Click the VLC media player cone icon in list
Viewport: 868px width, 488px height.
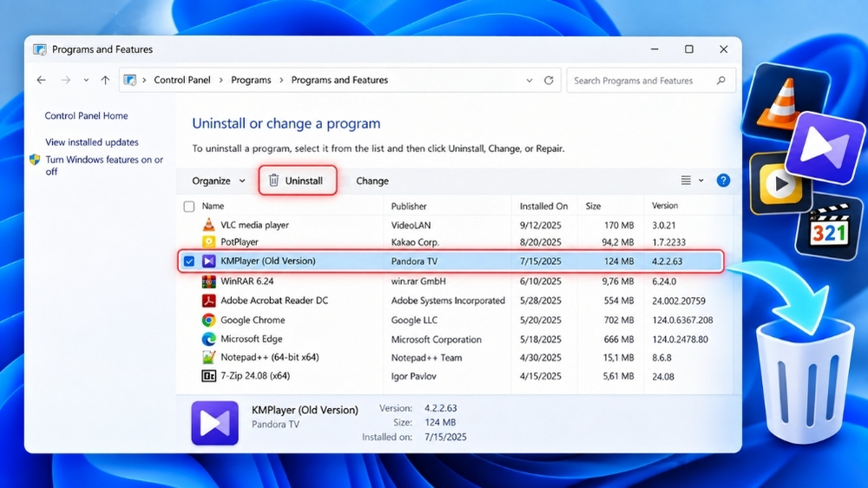[208, 225]
